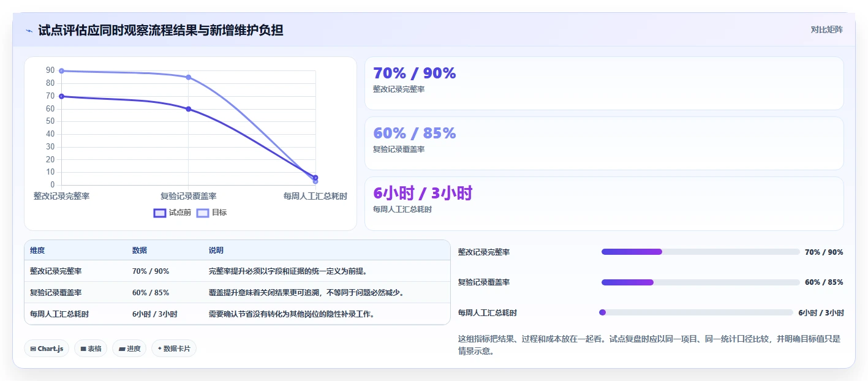
Task: Click the 每周人工汇总耗时 progress bar
Action: (x=696, y=312)
